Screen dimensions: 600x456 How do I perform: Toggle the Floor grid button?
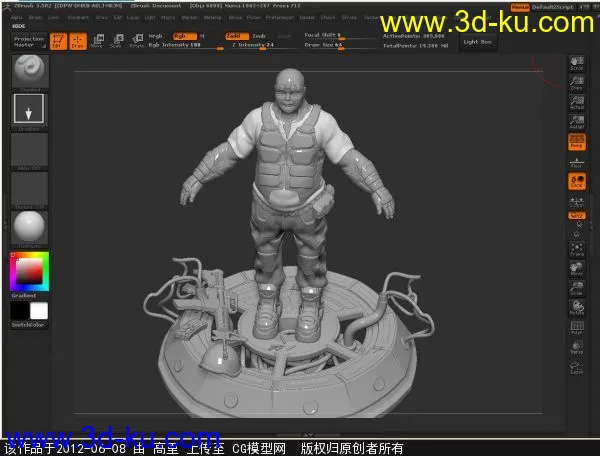click(x=577, y=162)
